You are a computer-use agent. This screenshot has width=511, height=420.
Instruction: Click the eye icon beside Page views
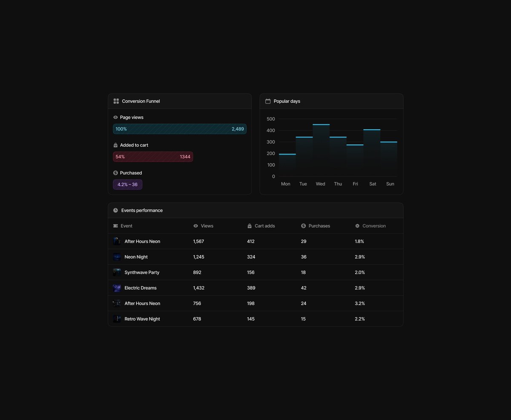point(115,117)
